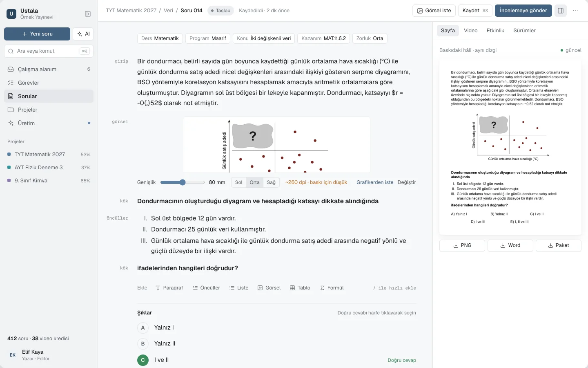Align the image to Sağ
588x368 pixels.
[272, 182]
